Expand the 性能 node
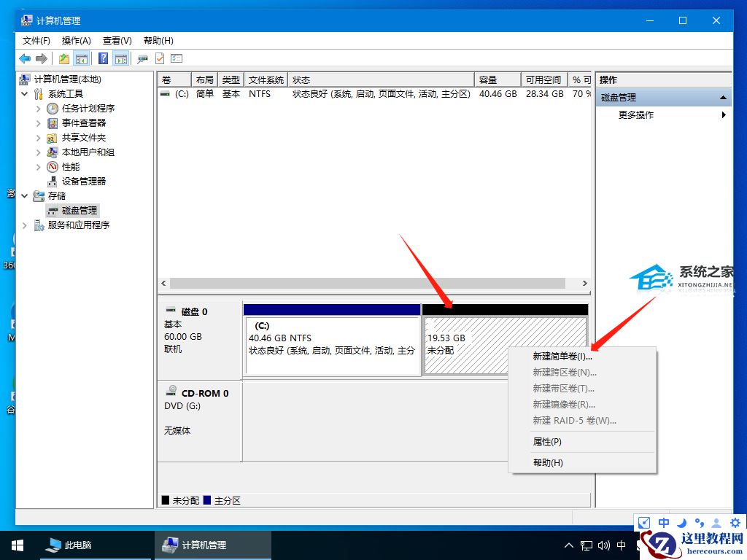Image resolution: width=747 pixels, height=560 pixels. [x=38, y=167]
